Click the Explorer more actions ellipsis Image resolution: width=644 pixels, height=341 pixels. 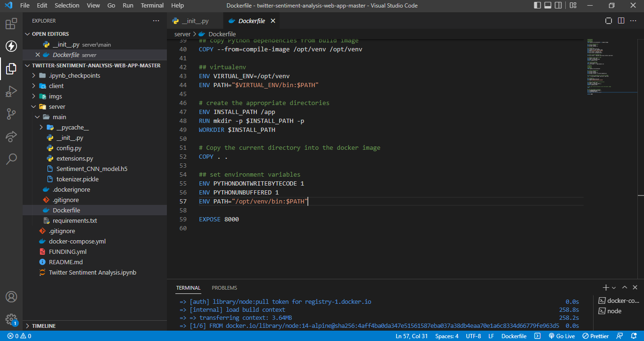click(x=156, y=21)
